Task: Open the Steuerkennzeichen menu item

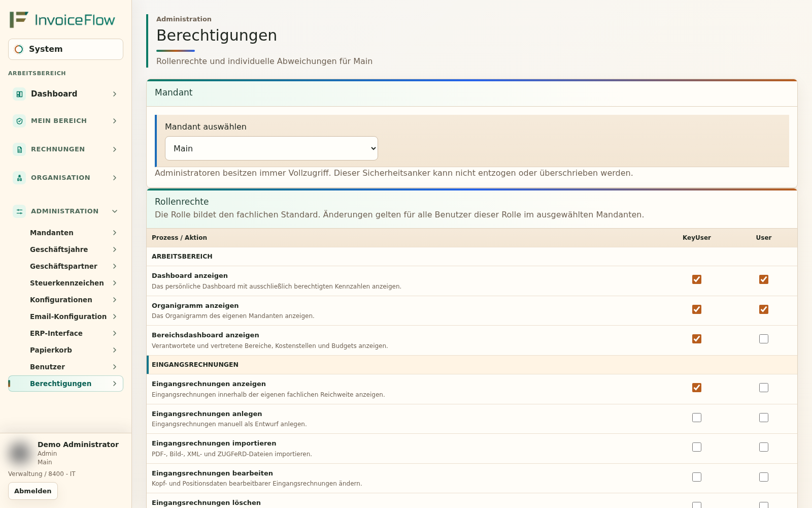Action: [66, 283]
